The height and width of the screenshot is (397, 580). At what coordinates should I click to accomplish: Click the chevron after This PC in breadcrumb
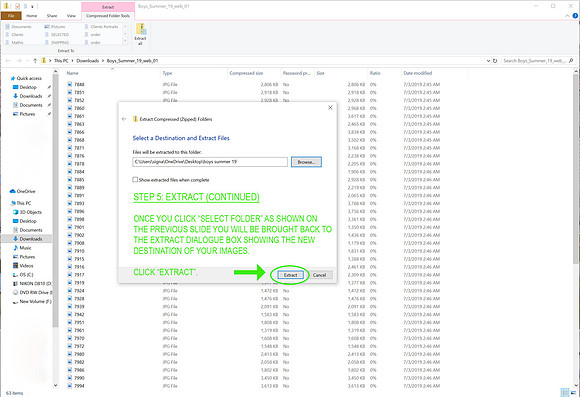coord(72,61)
